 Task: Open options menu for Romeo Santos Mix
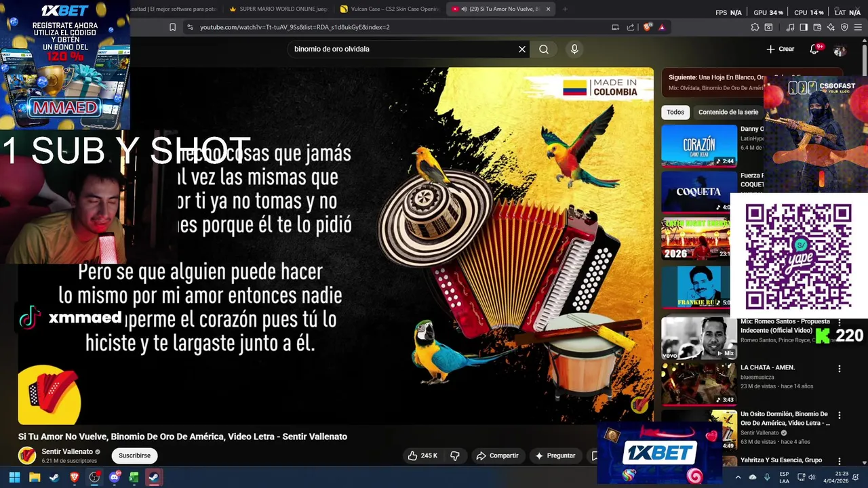[840, 322]
